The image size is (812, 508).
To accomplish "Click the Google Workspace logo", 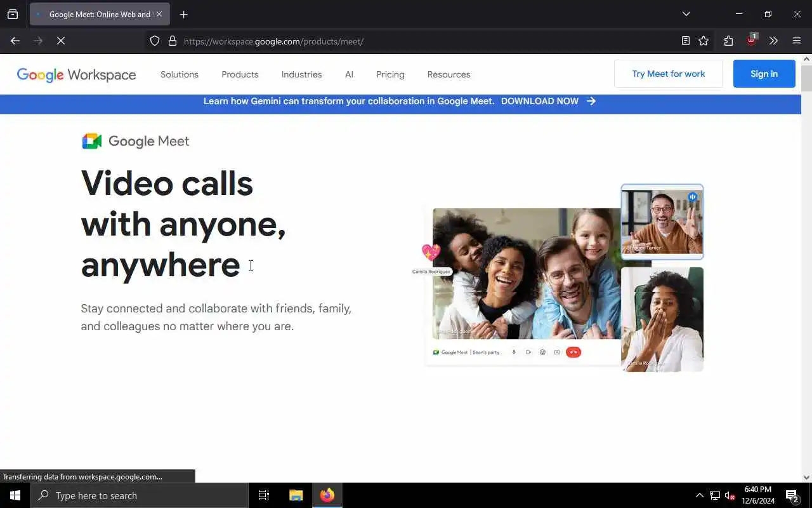I will click(76, 75).
